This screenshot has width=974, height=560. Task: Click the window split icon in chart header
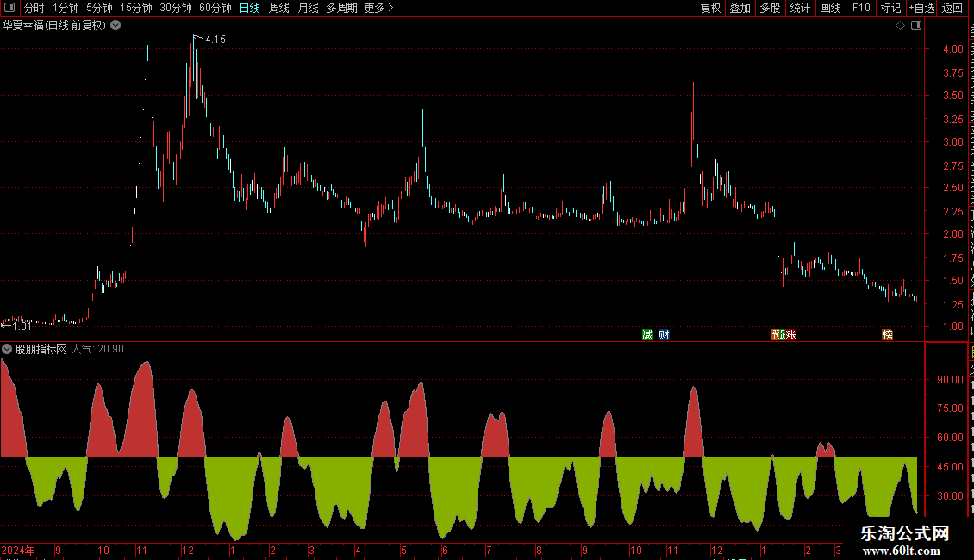point(916,26)
